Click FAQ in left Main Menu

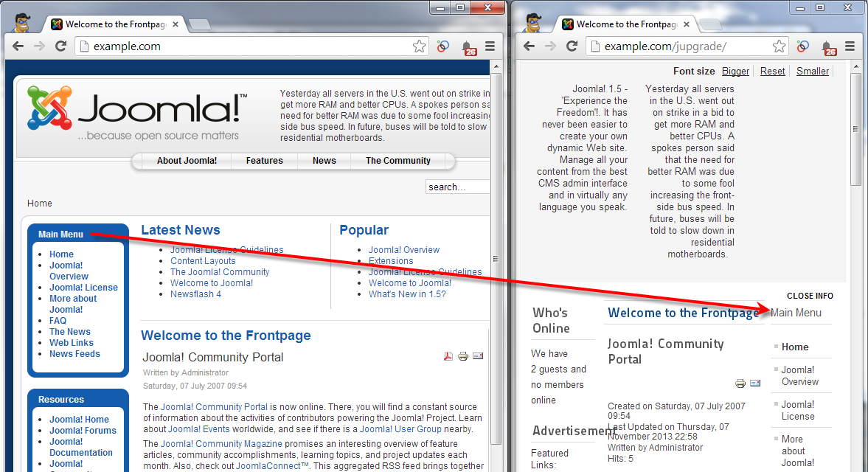pyautogui.click(x=58, y=320)
